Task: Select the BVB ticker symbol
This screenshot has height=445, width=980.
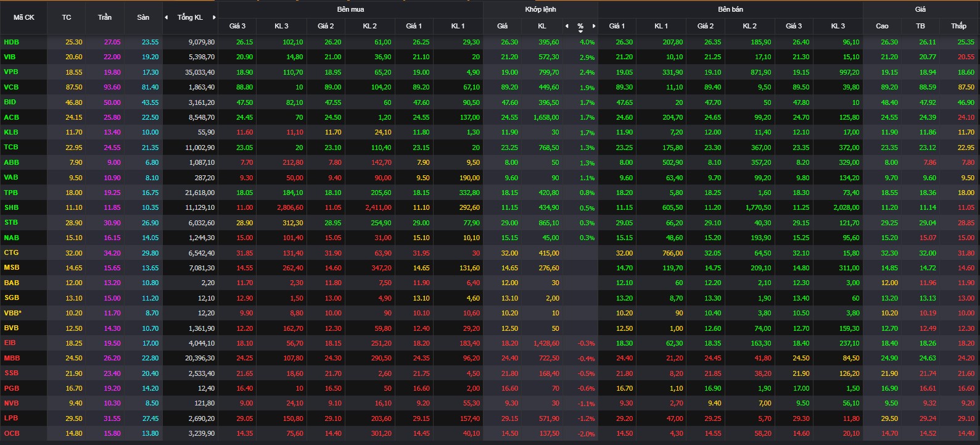Action: point(11,328)
